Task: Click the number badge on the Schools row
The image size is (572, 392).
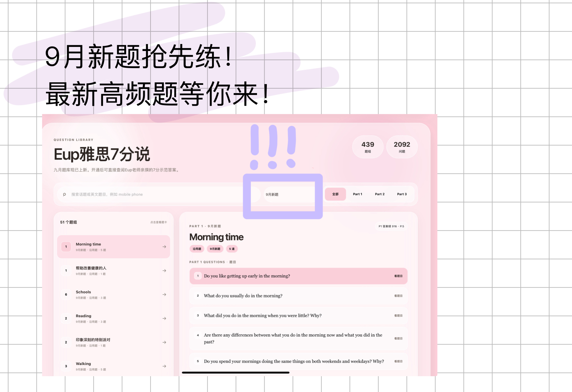Action: [x=66, y=294]
